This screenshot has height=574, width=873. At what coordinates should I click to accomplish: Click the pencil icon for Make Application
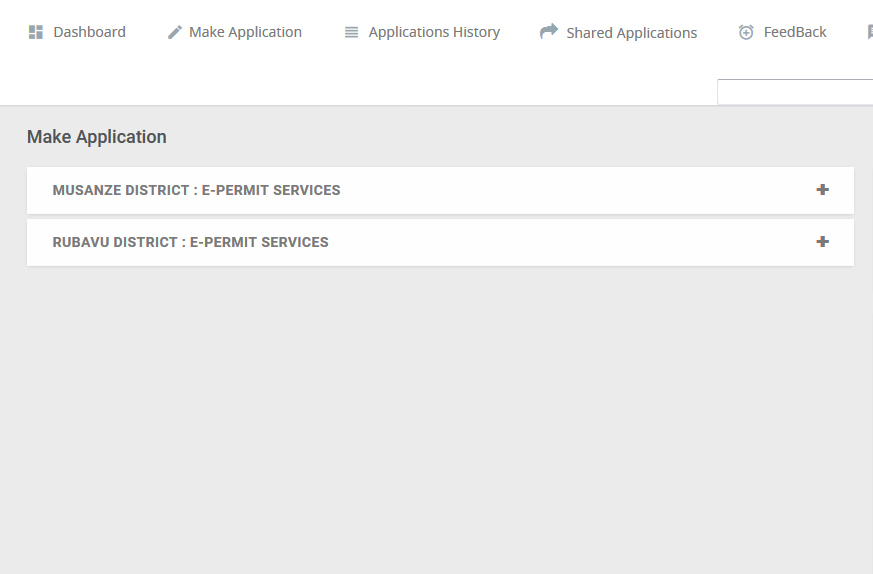pyautogui.click(x=175, y=33)
